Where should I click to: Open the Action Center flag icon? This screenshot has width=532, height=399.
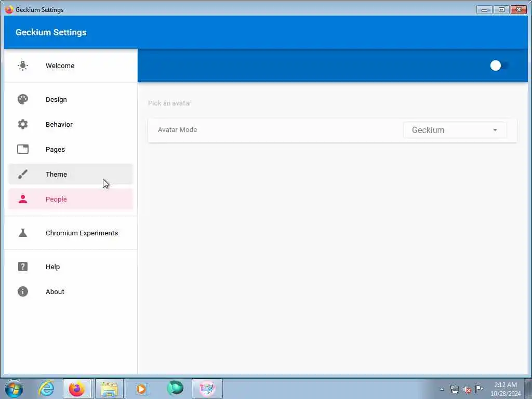point(479,389)
